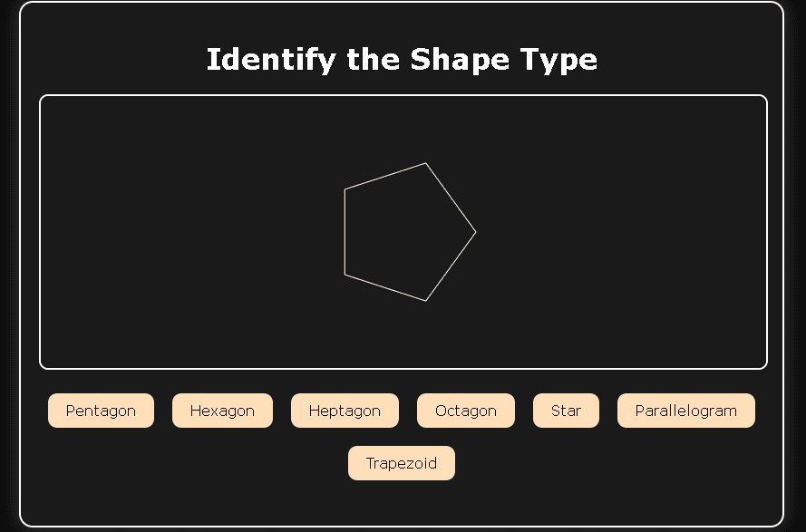The height and width of the screenshot is (532, 806).
Task: Click empty canvas right of the pentagon
Action: pos(626,232)
